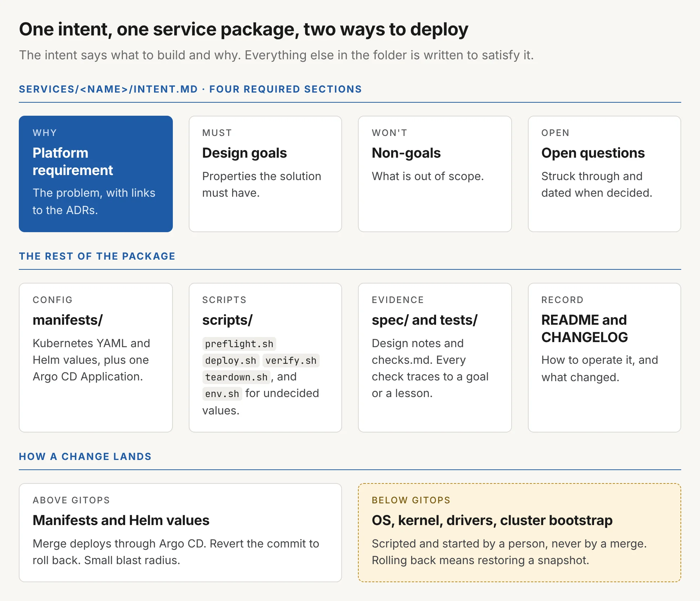Click the 'EVIDENCE' label

tap(398, 300)
